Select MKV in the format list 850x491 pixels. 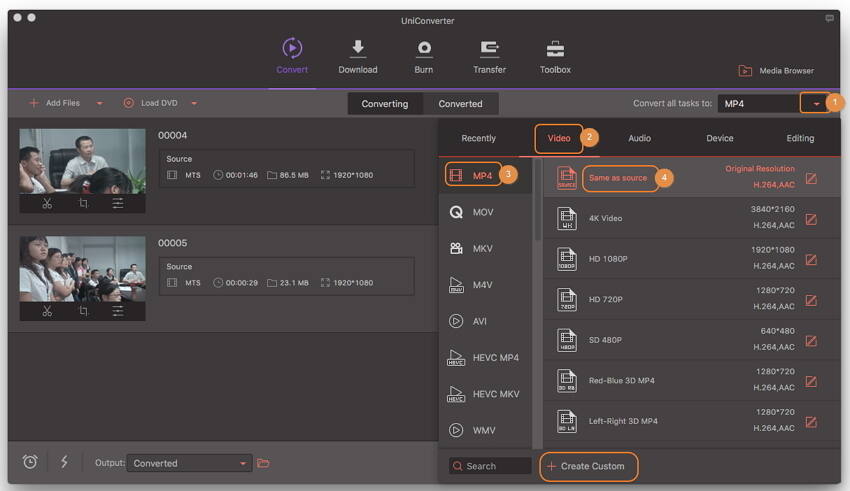click(485, 248)
